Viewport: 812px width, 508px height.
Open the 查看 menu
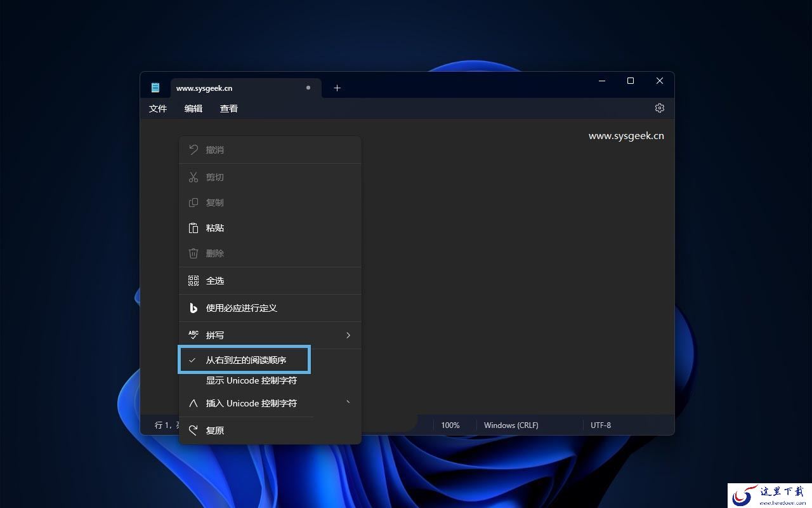coord(229,109)
